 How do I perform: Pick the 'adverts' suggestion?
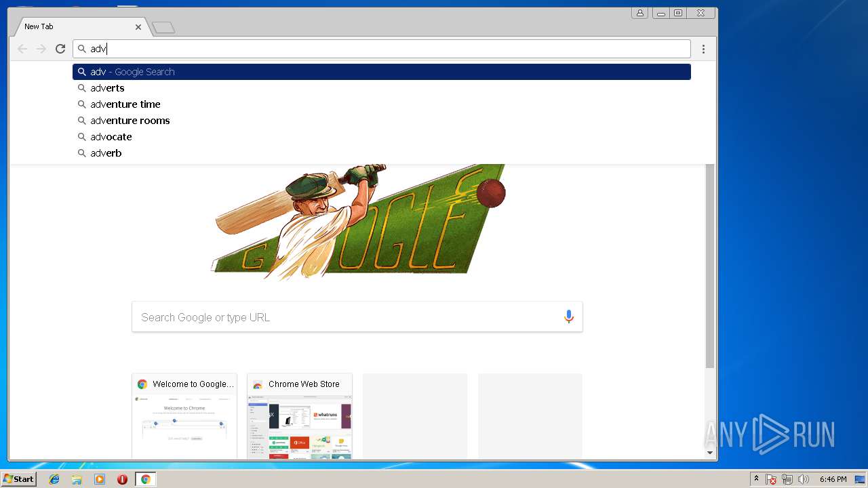(382, 88)
